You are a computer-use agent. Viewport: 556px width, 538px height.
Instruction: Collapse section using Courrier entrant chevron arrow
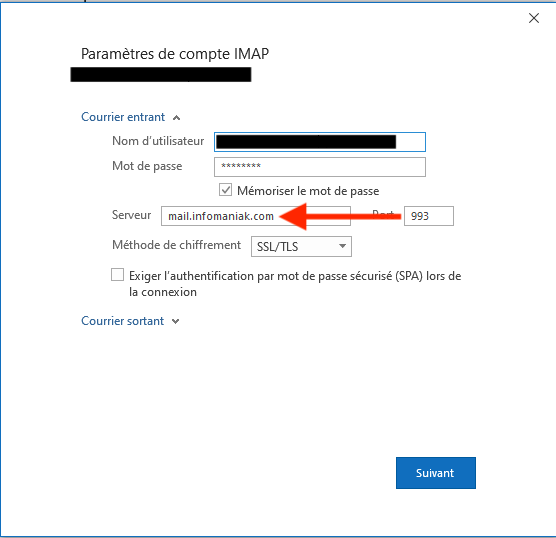(x=177, y=118)
